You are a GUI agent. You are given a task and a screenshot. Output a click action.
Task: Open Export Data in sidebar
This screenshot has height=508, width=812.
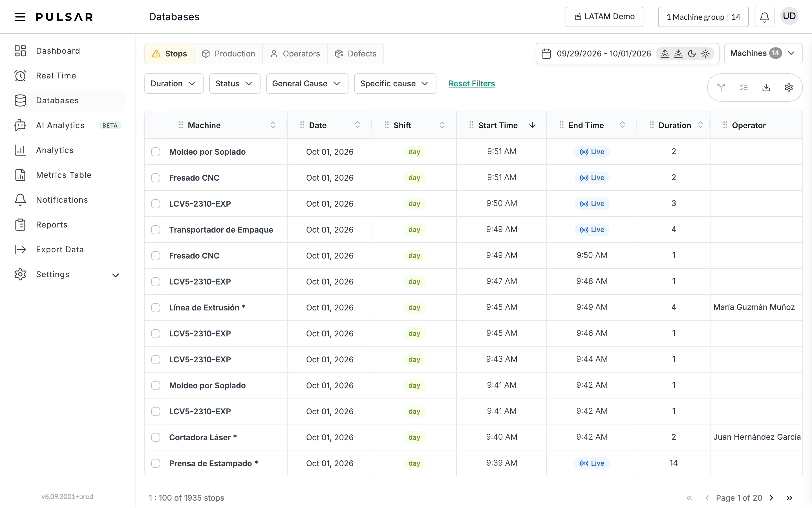(x=67, y=249)
